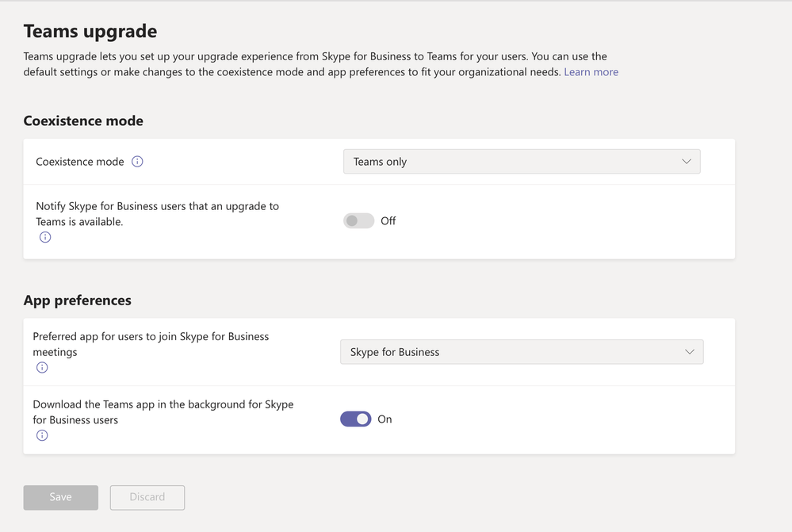
Task: Click the 'Download the Teams app in the background' label
Action: point(163,411)
